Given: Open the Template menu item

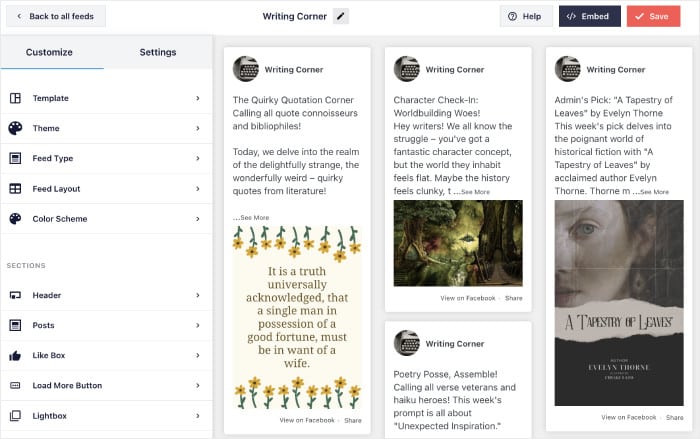Looking at the screenshot, I should point(106,98).
